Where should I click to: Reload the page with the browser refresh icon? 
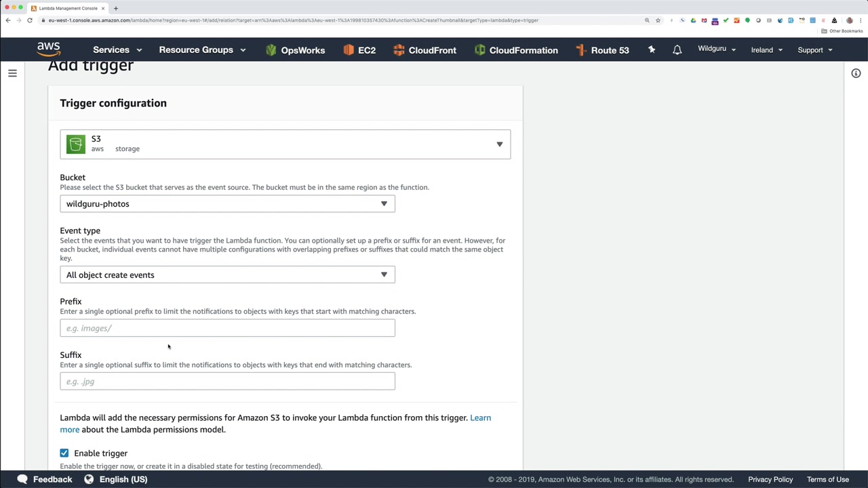pyautogui.click(x=30, y=20)
